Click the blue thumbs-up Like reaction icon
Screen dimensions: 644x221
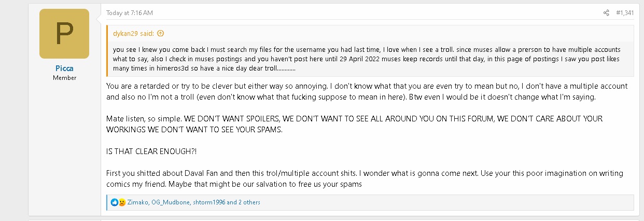coord(115,202)
